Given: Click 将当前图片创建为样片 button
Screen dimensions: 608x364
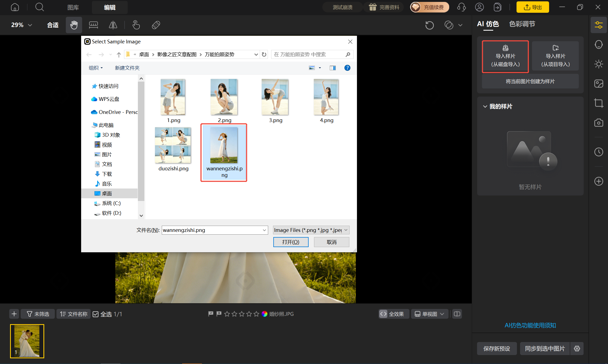Looking at the screenshot, I should tap(530, 81).
